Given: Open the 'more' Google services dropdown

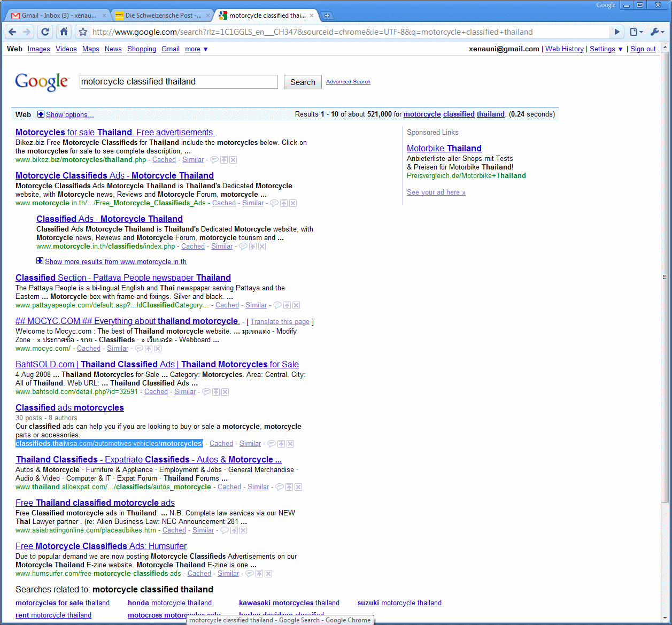Looking at the screenshot, I should coord(196,49).
